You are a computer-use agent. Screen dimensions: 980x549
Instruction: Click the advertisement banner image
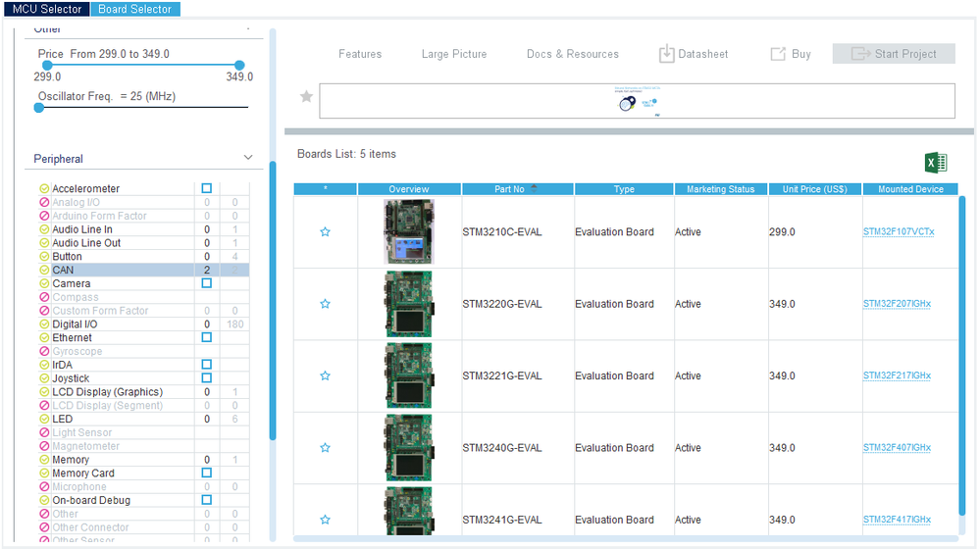(637, 101)
